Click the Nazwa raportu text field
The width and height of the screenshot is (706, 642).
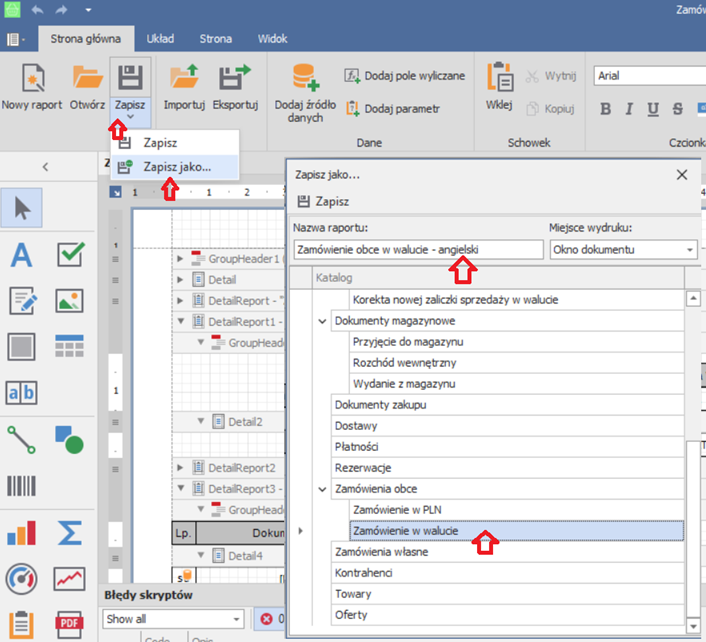419,249
